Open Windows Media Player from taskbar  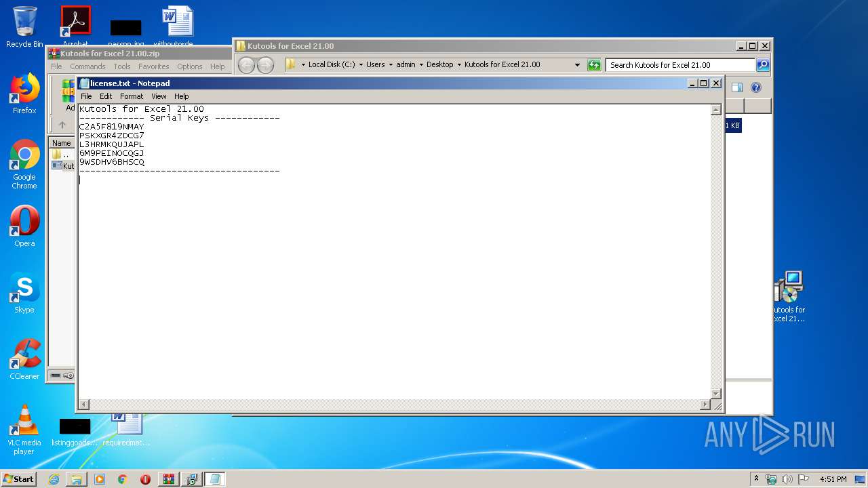coord(100,479)
